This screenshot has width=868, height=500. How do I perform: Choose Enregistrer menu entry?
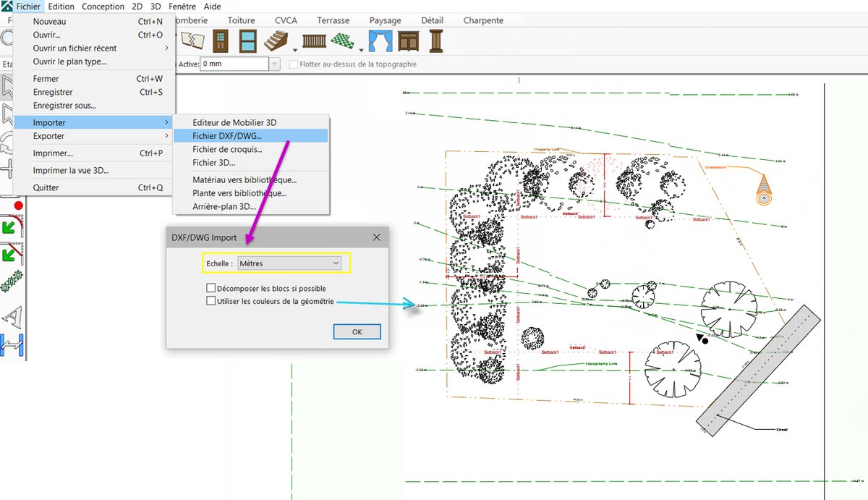click(x=93, y=92)
